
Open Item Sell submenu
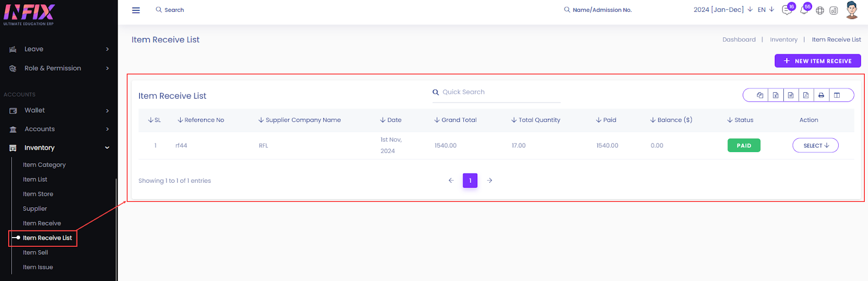[35, 253]
